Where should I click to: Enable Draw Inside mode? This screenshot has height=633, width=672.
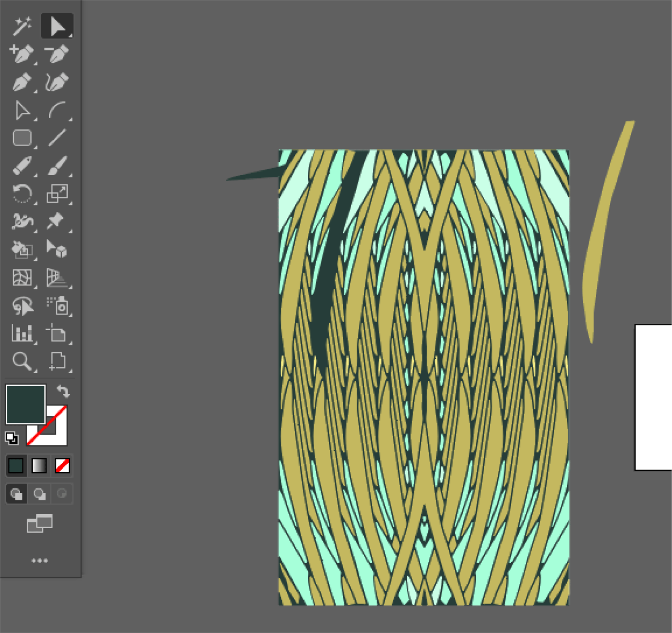click(x=62, y=494)
